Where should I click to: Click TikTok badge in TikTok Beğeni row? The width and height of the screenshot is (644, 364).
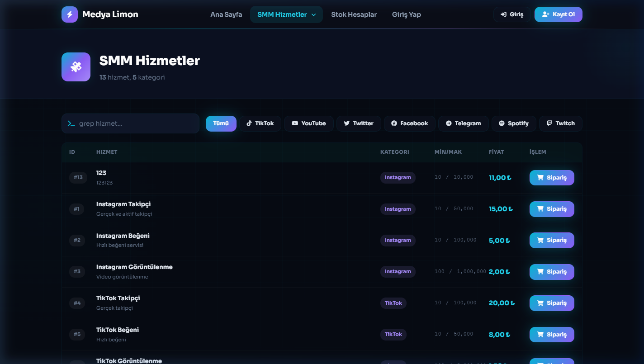pos(393,335)
